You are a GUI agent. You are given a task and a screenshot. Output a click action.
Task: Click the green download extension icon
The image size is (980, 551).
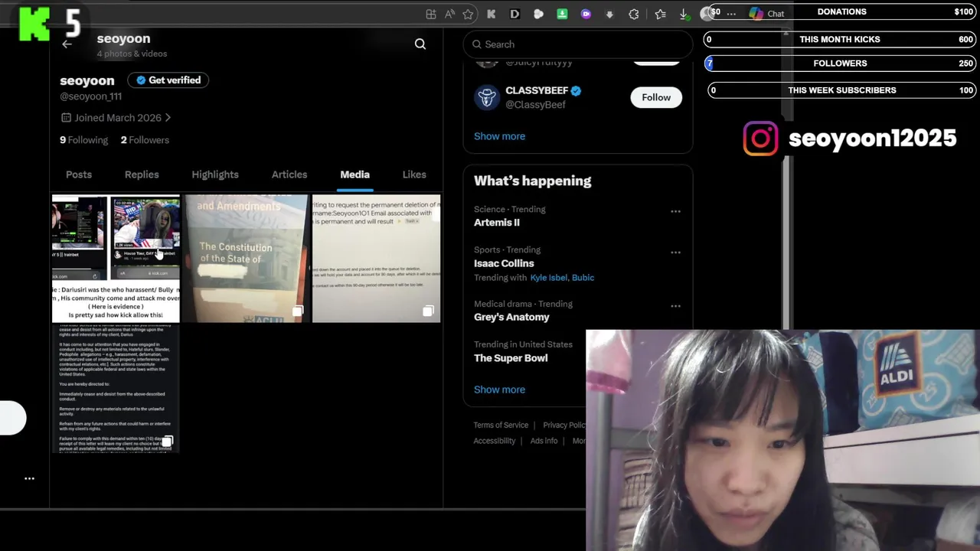562,14
